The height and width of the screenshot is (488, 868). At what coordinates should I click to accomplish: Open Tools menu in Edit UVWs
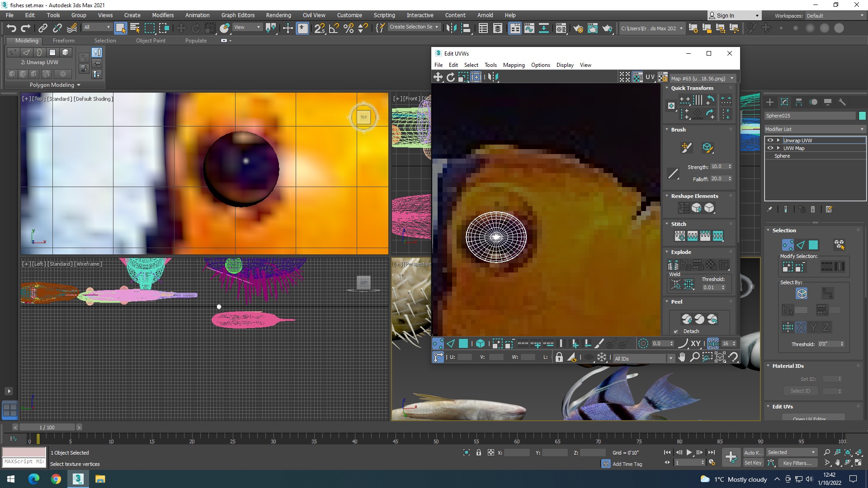[491, 65]
